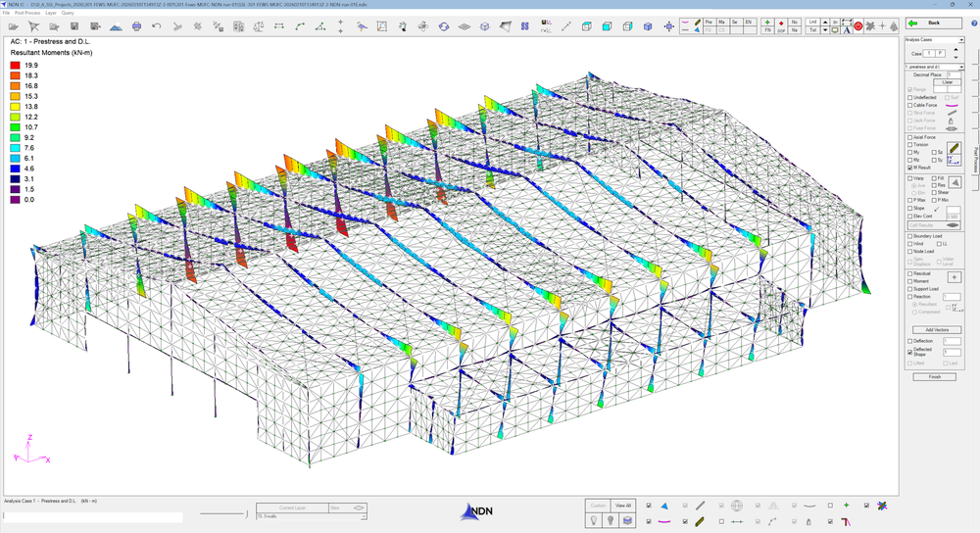Click the Clear button

(x=948, y=82)
